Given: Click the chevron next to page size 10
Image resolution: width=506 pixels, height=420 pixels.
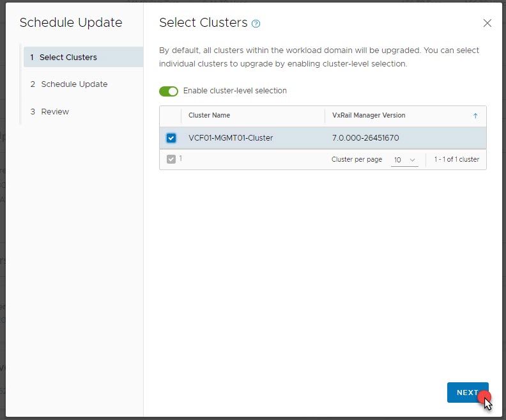Looking at the screenshot, I should 412,160.
